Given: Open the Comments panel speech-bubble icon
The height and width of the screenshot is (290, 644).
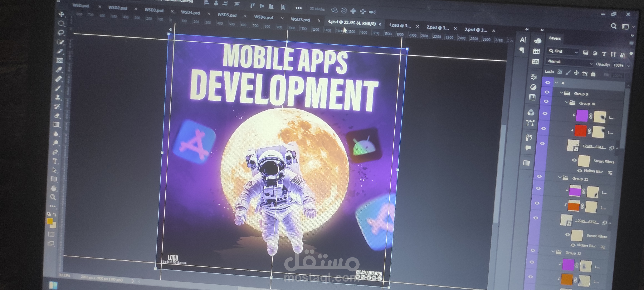Looking at the screenshot, I should 528,148.
